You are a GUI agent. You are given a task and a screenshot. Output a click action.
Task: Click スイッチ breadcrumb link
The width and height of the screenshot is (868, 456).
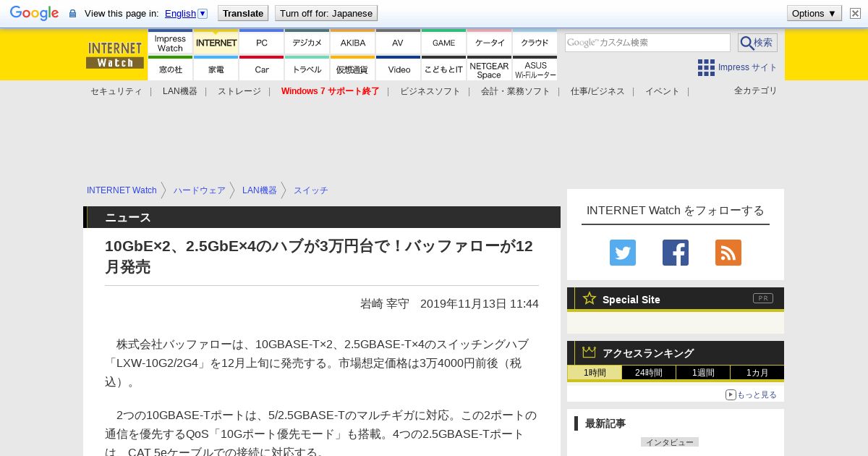(x=311, y=190)
